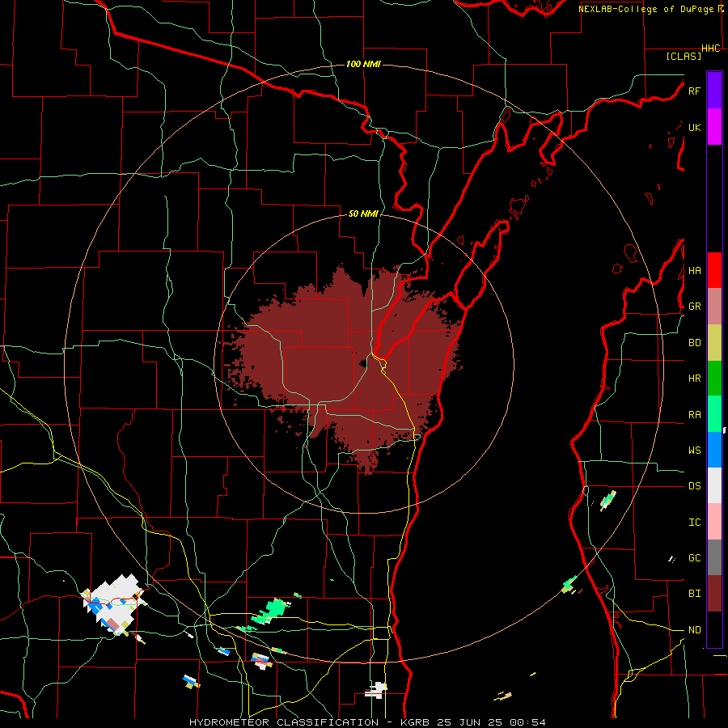Image resolution: width=728 pixels, height=728 pixels.
Task: Click the BI legend label
Action: [694, 594]
